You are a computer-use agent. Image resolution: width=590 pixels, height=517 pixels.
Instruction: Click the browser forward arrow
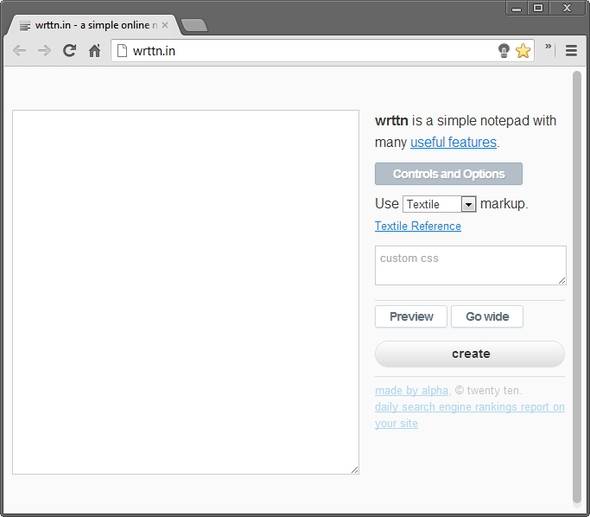44,50
